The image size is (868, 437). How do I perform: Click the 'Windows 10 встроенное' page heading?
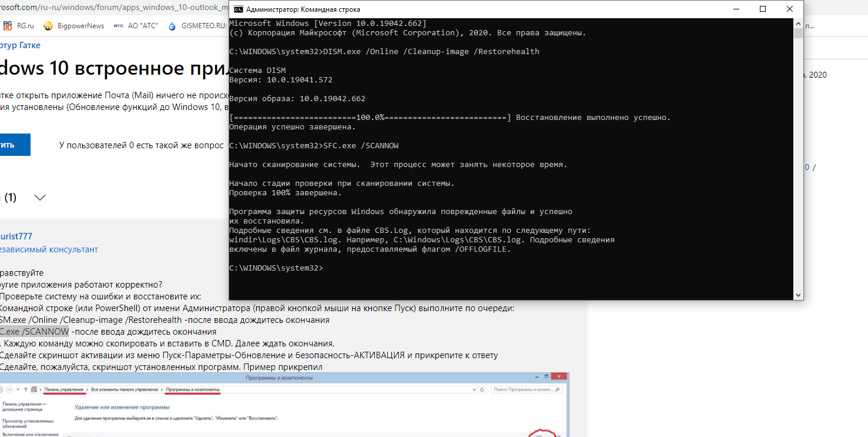pos(114,68)
